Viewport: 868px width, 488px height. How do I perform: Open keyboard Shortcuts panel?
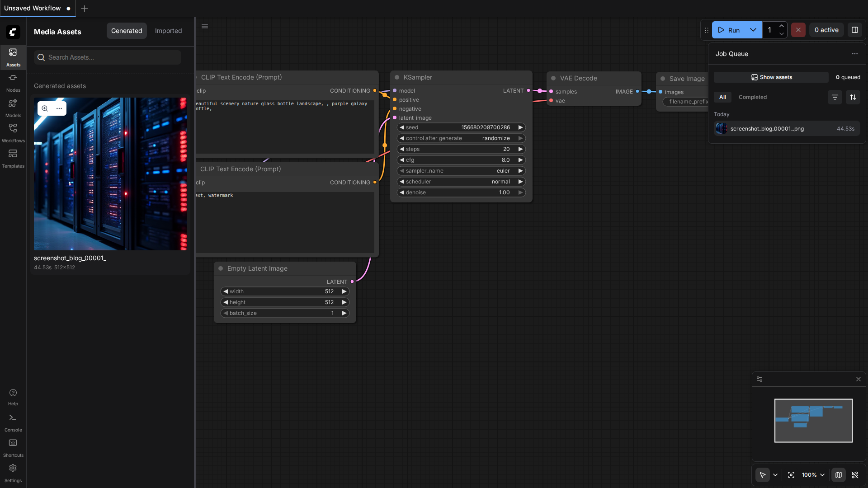click(13, 448)
